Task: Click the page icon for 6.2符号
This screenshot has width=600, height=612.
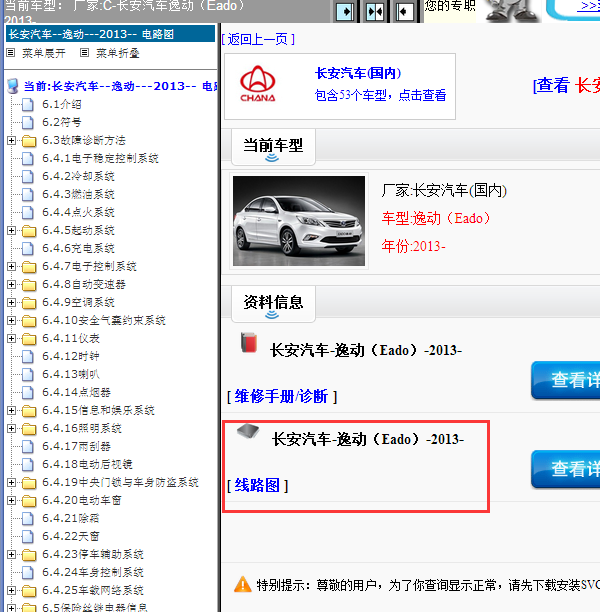Action: [x=28, y=123]
